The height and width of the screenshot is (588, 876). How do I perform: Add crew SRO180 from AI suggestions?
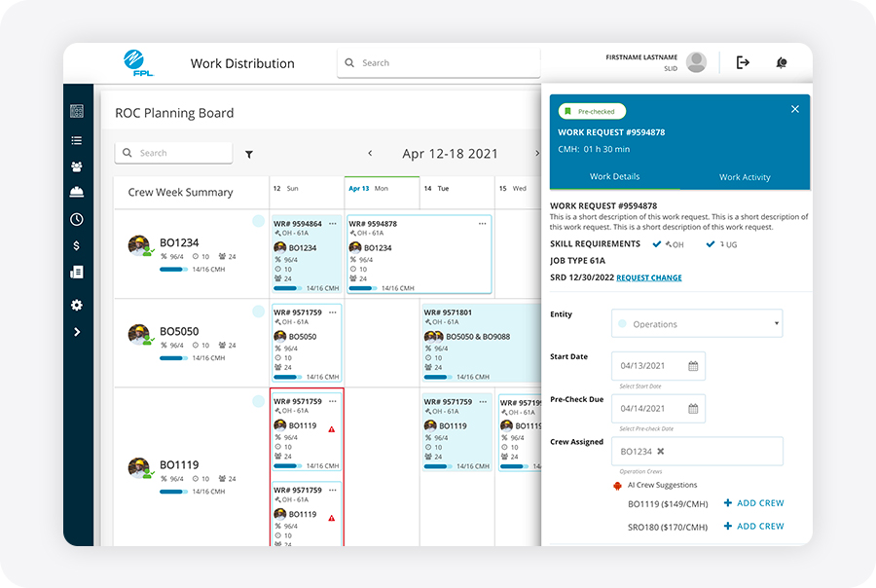click(x=754, y=526)
